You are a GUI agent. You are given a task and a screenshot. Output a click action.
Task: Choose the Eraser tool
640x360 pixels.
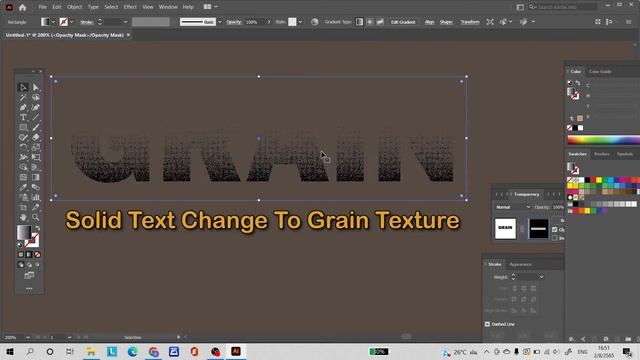36,138
